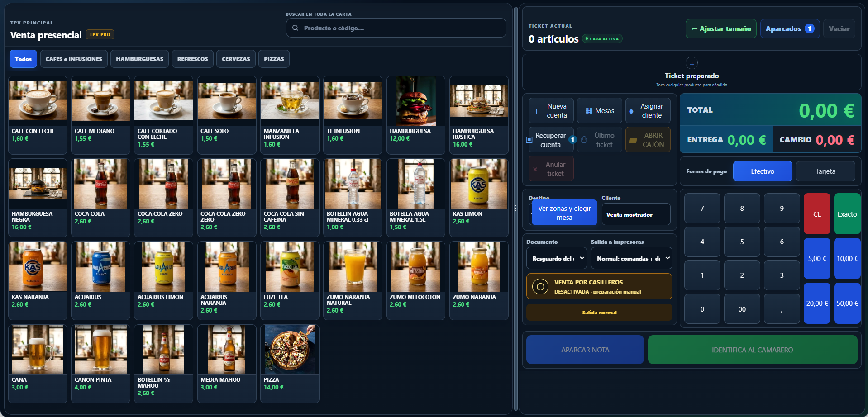Screen dimensions: 868x417
Task: Click the Venta mostrador client button
Action: pyautogui.click(x=636, y=214)
